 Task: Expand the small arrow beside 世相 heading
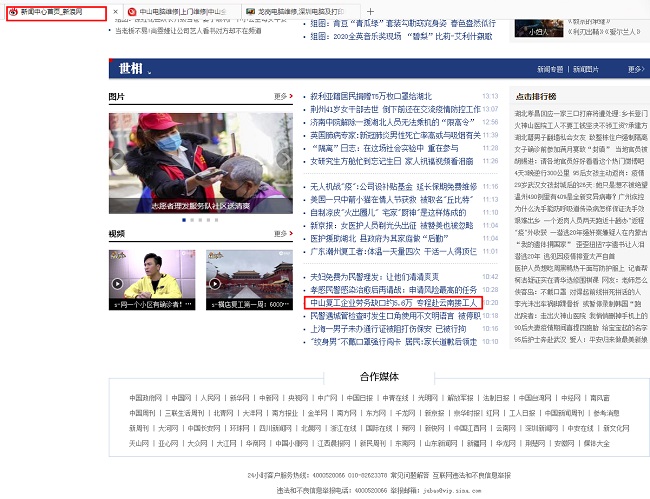(x=150, y=73)
